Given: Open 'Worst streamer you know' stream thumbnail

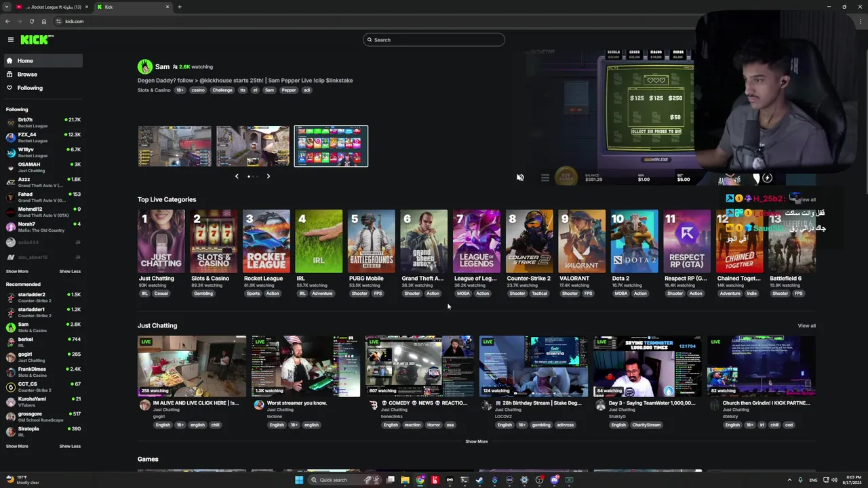Looking at the screenshot, I should click(x=306, y=366).
